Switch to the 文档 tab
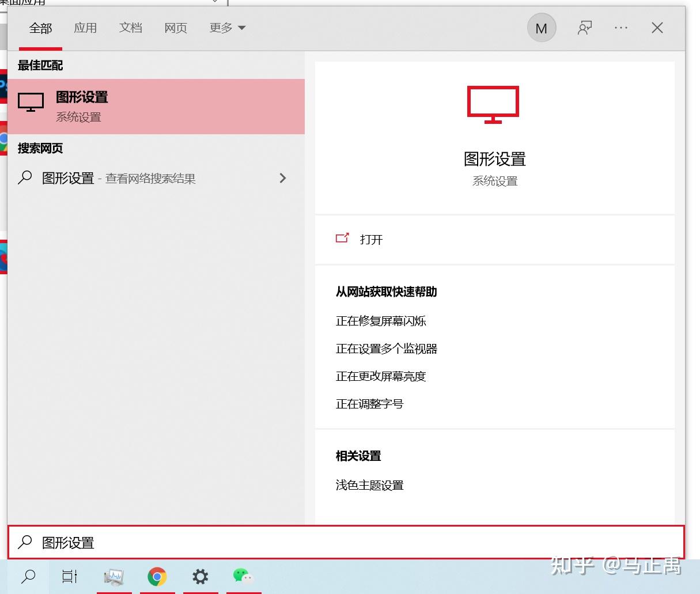The image size is (700, 594). [x=131, y=28]
